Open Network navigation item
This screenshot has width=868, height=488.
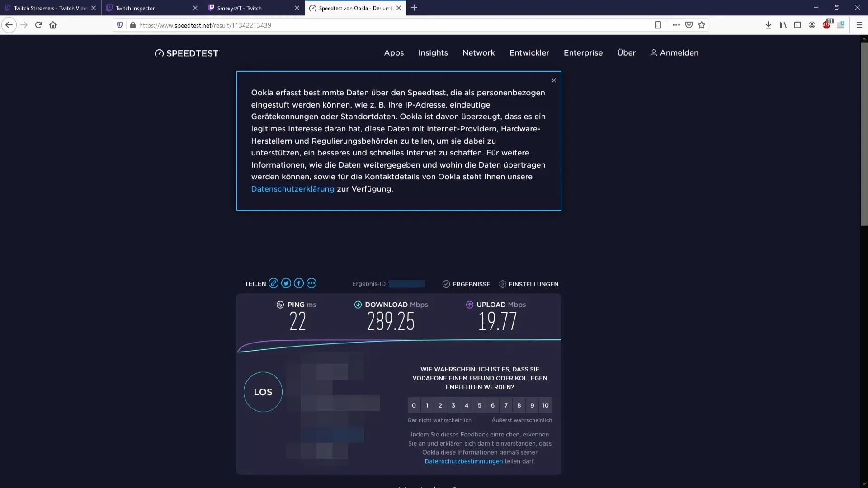coord(478,53)
